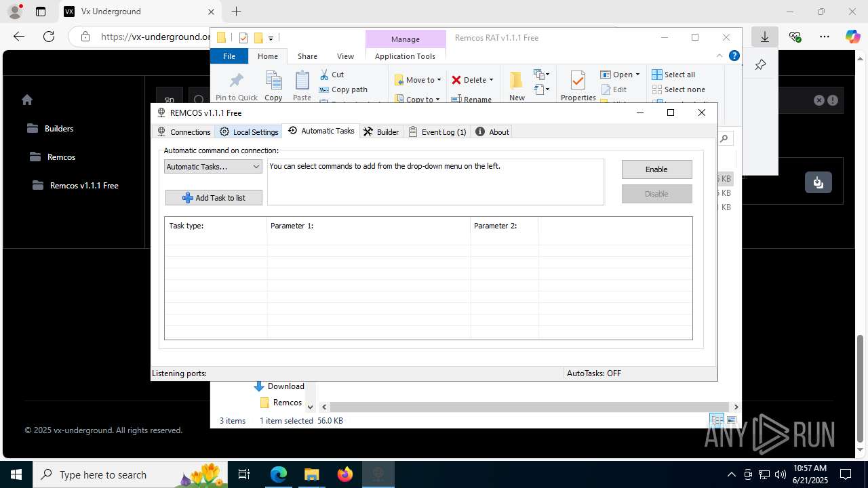Click the Properties checkmark icon

point(578,81)
